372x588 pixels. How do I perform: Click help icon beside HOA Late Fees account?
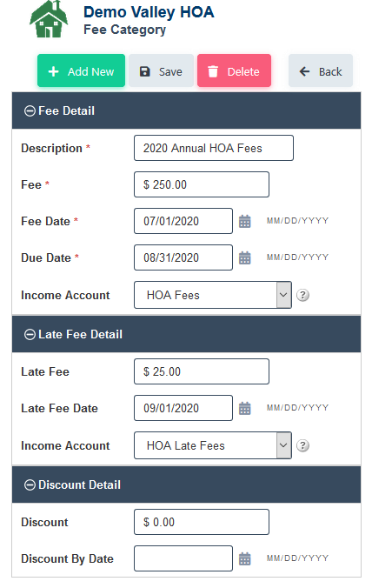point(302,445)
